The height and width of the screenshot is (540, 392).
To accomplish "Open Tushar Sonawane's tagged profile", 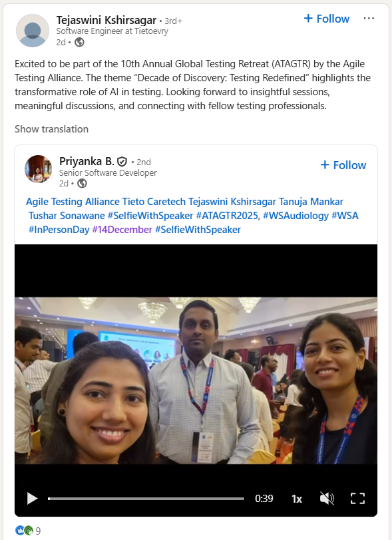I will pos(67,216).
